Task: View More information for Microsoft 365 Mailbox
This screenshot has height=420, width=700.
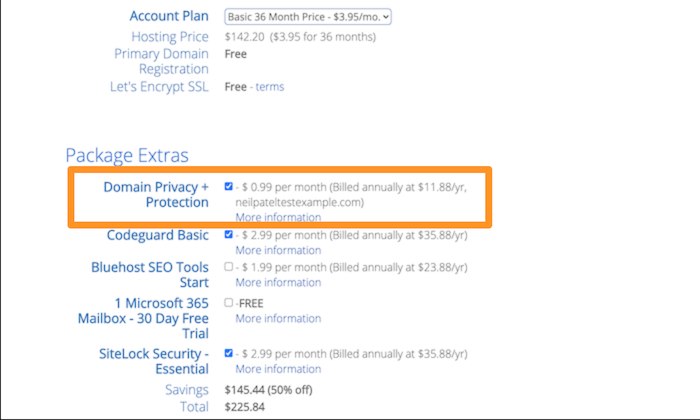Action: [x=278, y=319]
